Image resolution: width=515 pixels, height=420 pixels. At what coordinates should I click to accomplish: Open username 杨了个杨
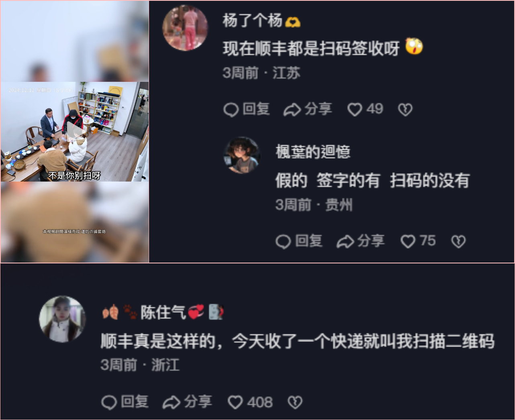point(253,21)
